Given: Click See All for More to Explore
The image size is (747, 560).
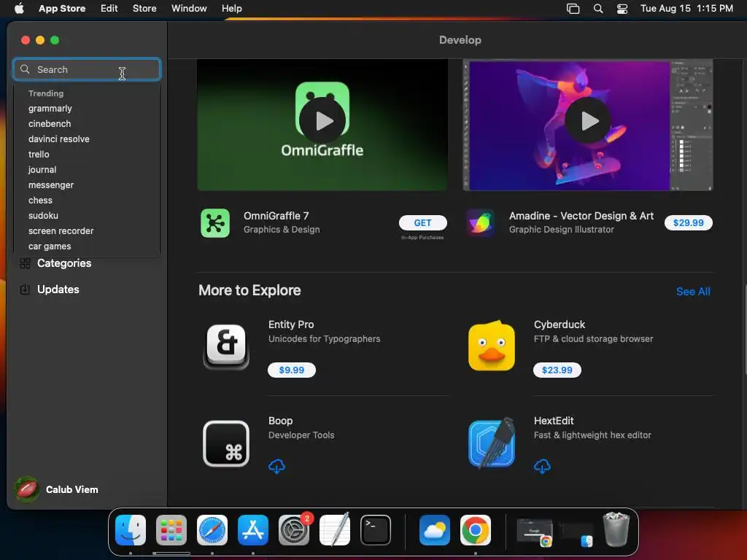Looking at the screenshot, I should click(x=693, y=292).
